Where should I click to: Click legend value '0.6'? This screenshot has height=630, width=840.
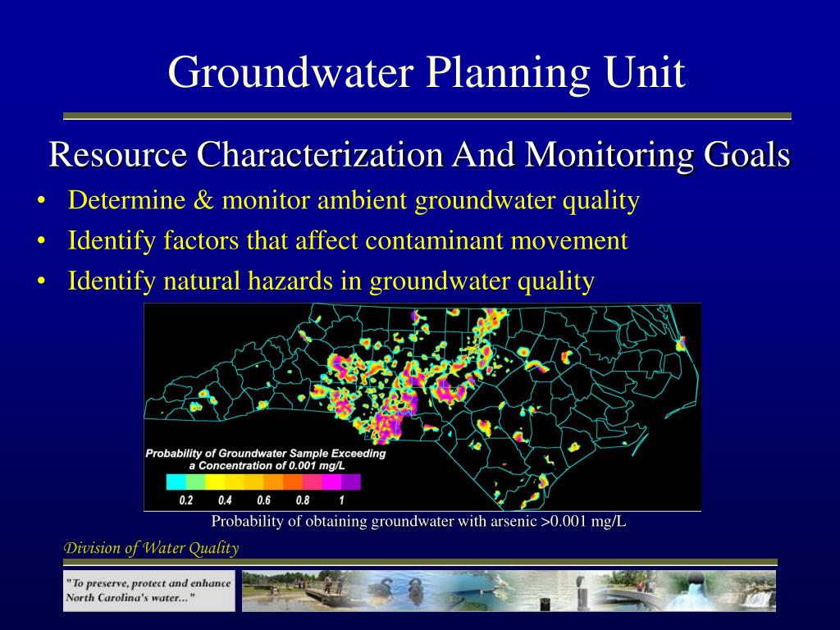click(x=263, y=501)
